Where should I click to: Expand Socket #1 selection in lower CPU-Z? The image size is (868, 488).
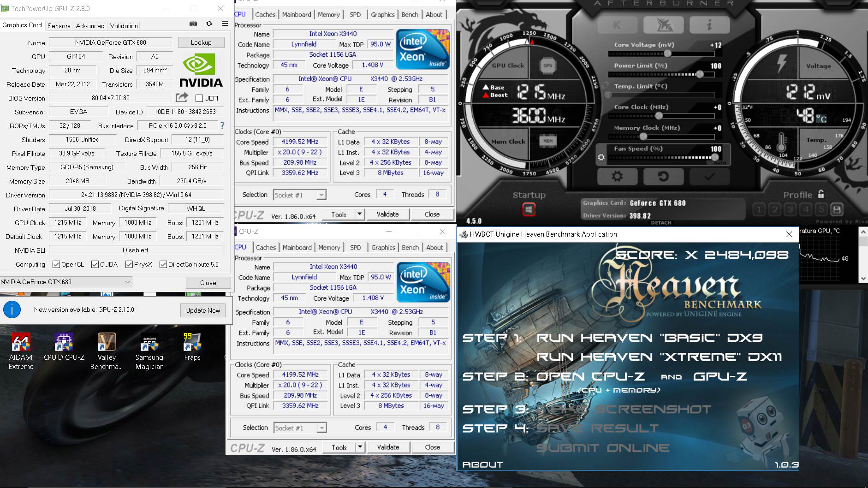[322, 428]
